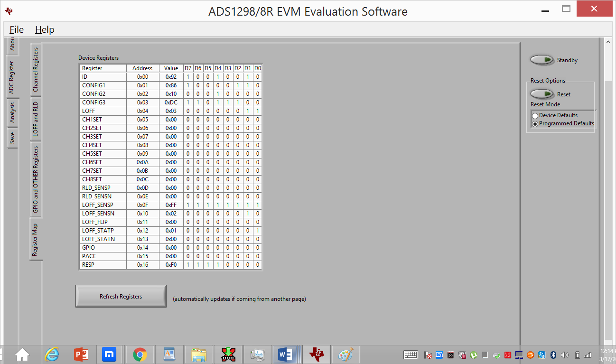Click the volume speaker tray icon
616x364 pixels.
(x=564, y=355)
